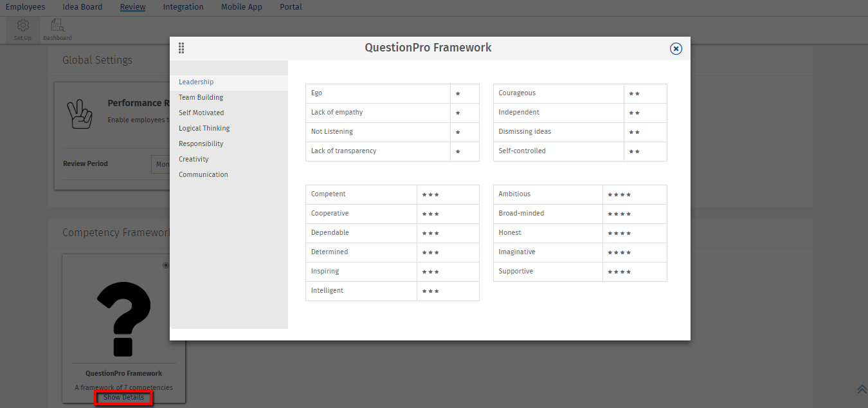Click the Lack of empathy cell
Image resolution: width=868 pixels, height=408 pixels.
(x=378, y=113)
